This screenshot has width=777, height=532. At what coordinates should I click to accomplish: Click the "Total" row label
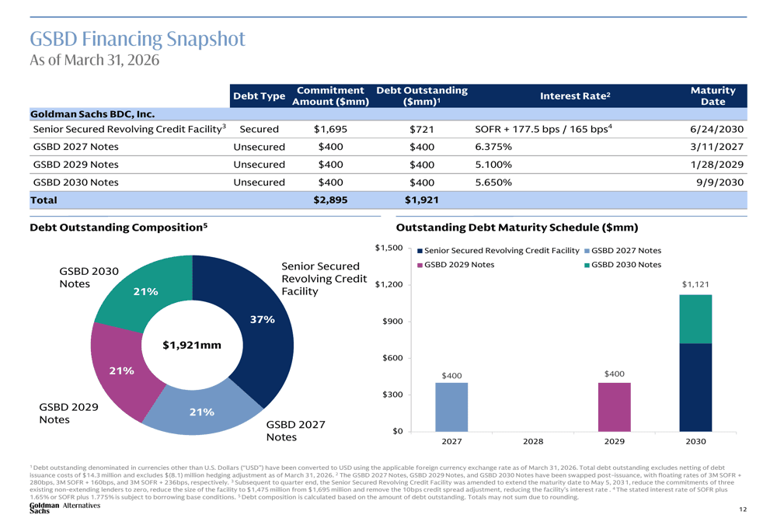click(x=44, y=200)
